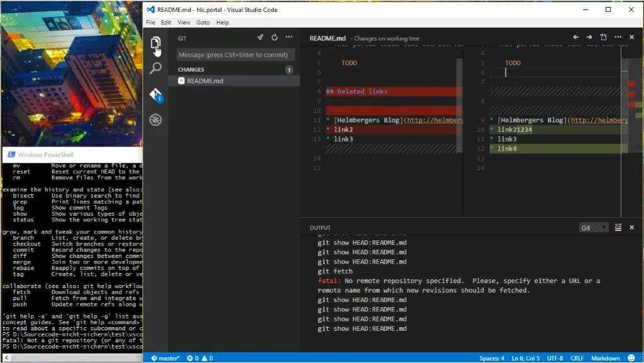Open the Git source control view

click(156, 95)
